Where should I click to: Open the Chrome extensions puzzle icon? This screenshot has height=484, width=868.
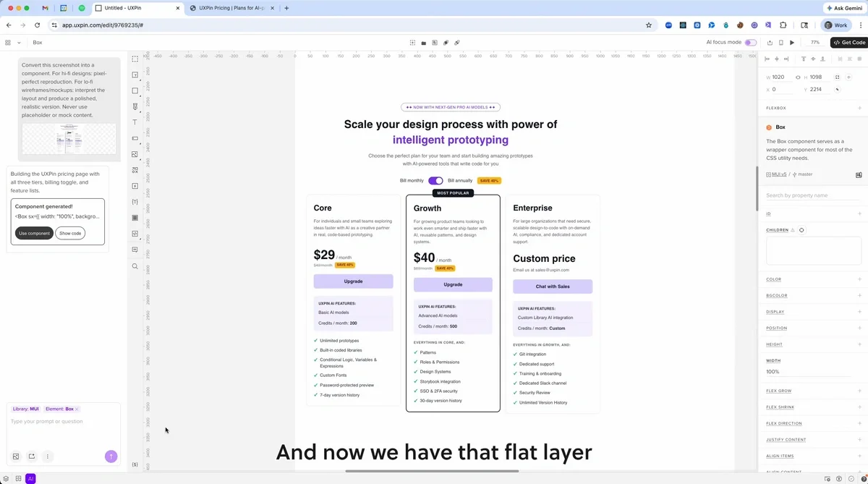coord(783,25)
